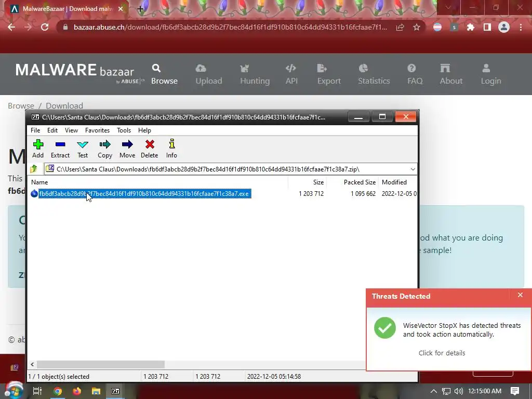Open the Edit menu in 7-Zip
Viewport: 532px width, 399px height.
pyautogui.click(x=52, y=130)
